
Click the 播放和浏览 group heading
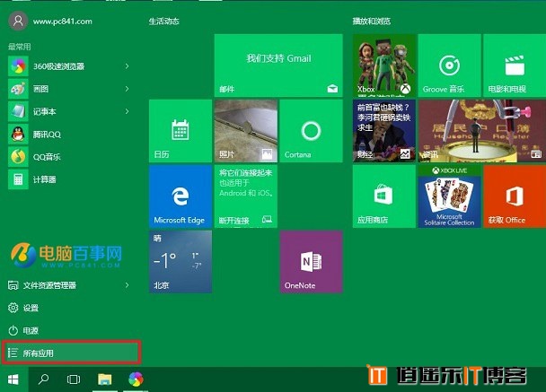click(x=372, y=22)
